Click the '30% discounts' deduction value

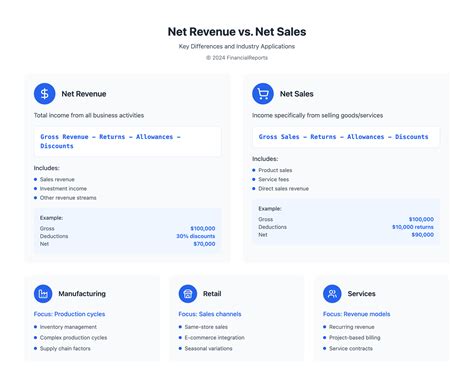click(196, 236)
